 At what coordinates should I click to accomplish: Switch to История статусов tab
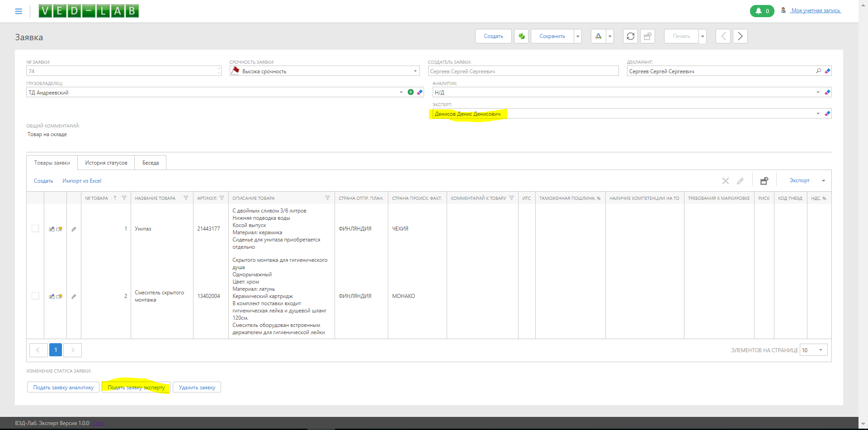click(106, 163)
